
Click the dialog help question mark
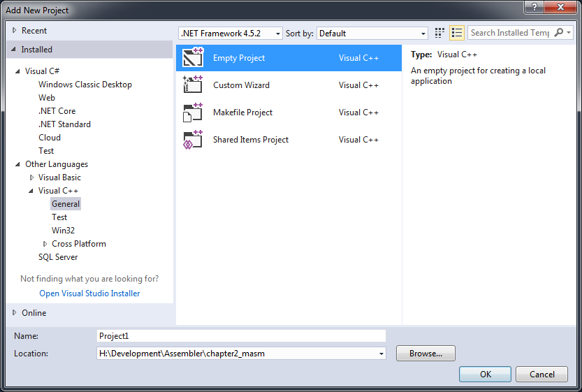click(x=534, y=7)
